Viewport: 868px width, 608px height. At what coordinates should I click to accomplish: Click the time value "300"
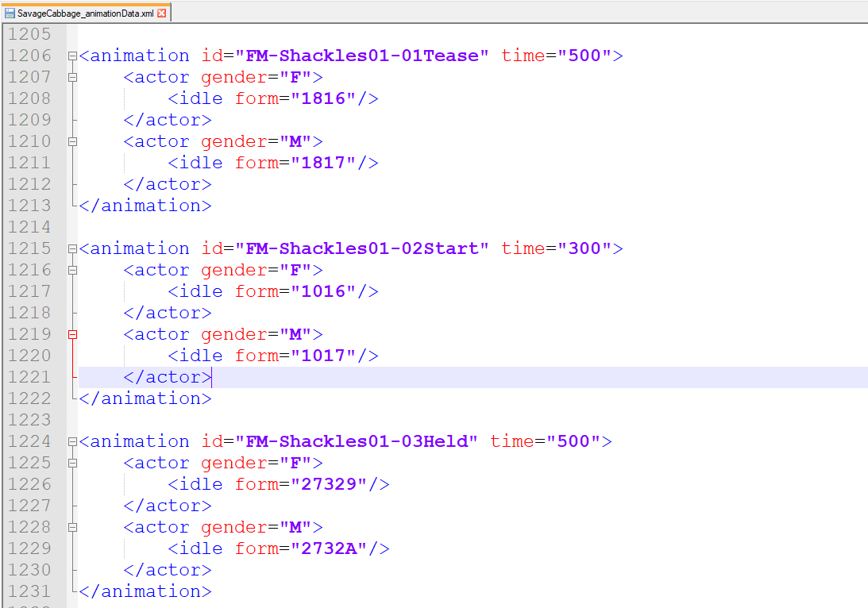tap(584, 248)
